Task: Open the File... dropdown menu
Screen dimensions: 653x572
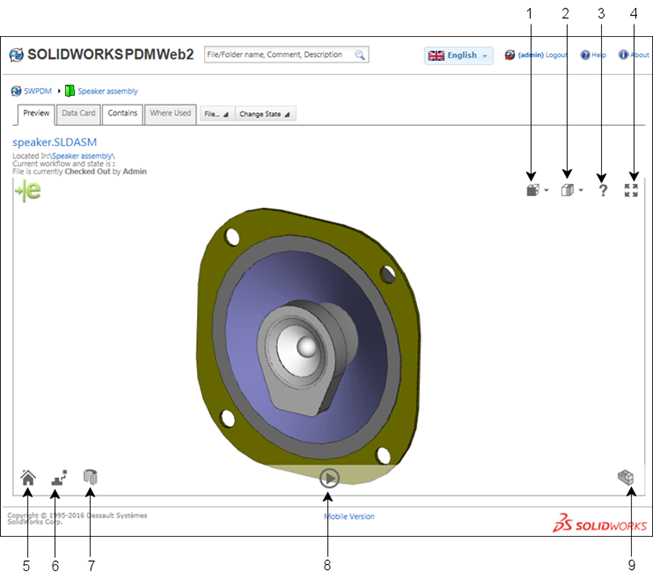Action: click(215, 114)
